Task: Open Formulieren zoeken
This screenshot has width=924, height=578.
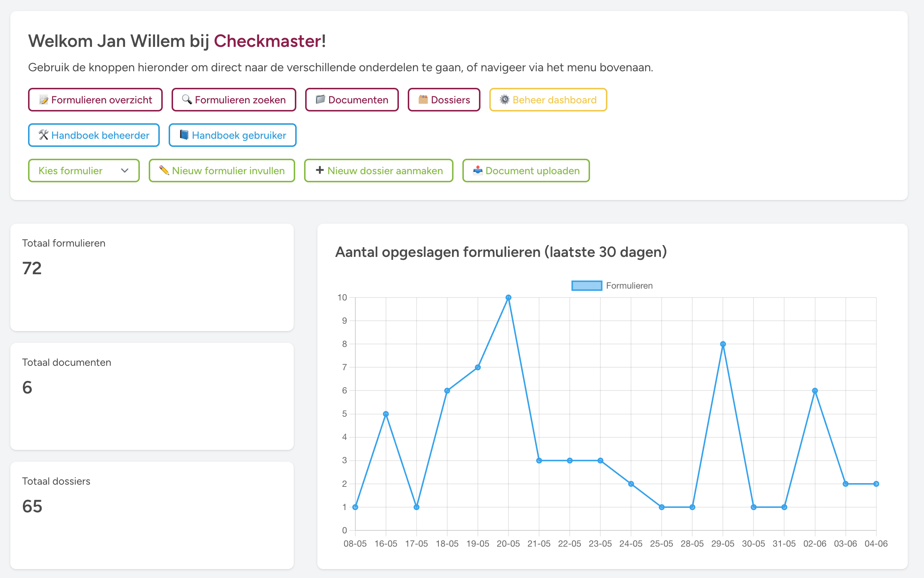Action: point(234,100)
